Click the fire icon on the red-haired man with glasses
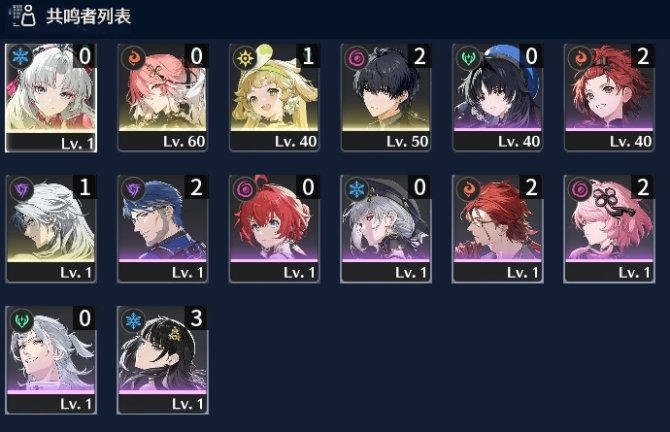The height and width of the screenshot is (432, 670). tap(467, 188)
